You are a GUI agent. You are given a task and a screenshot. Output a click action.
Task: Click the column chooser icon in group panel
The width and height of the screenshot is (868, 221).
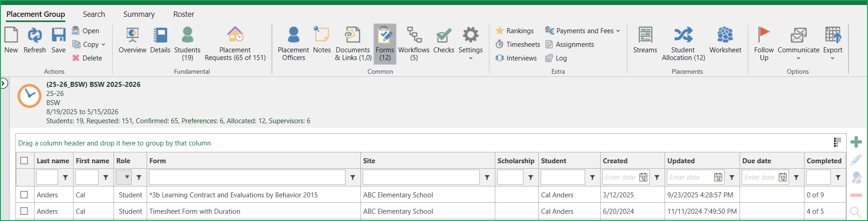point(837,142)
